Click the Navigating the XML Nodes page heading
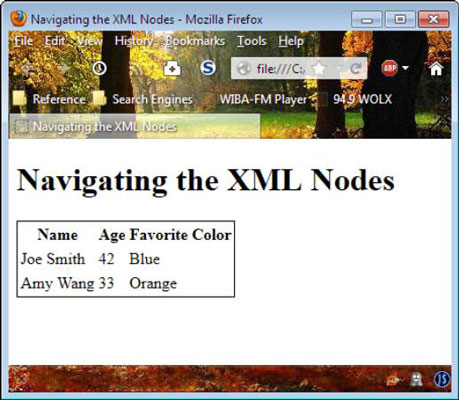Screen dimensions: 459x400 [206, 180]
